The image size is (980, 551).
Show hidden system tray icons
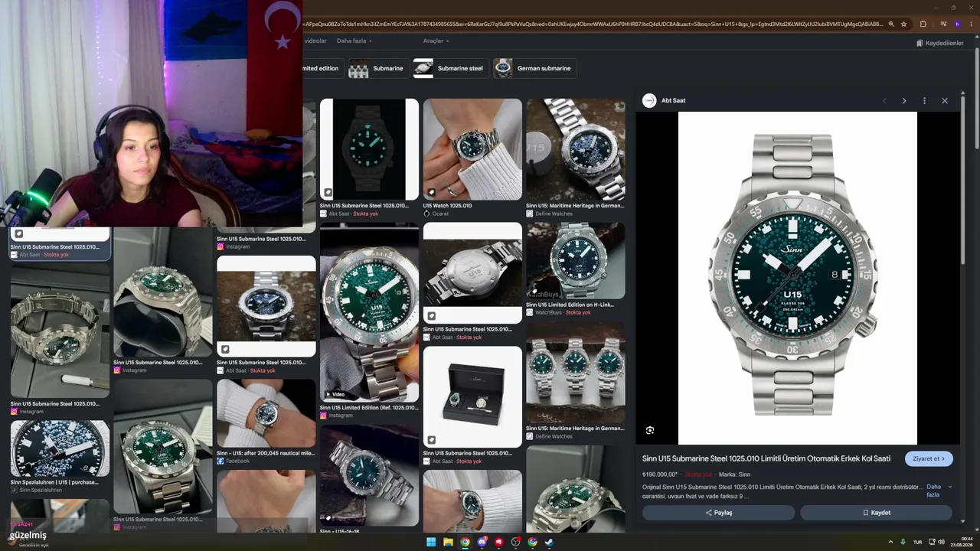(890, 542)
